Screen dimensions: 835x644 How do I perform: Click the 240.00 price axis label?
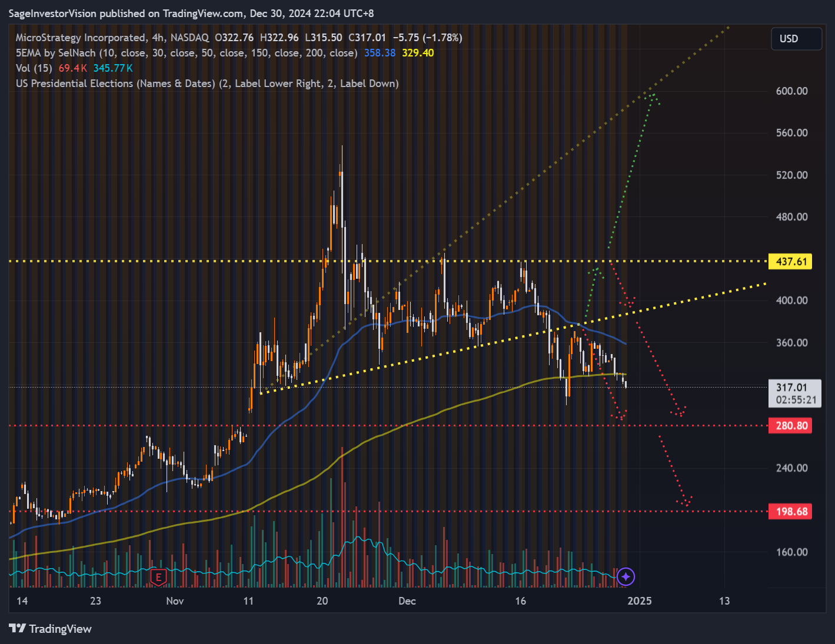tap(791, 468)
